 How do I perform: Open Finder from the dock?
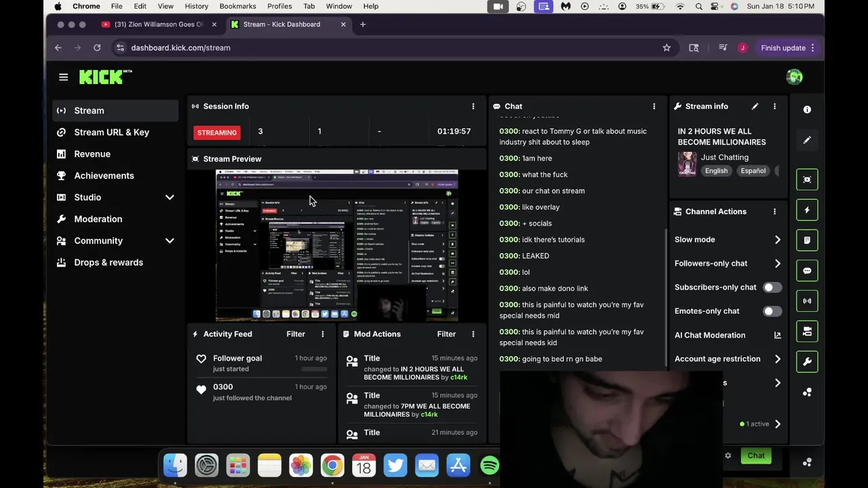tap(175, 466)
